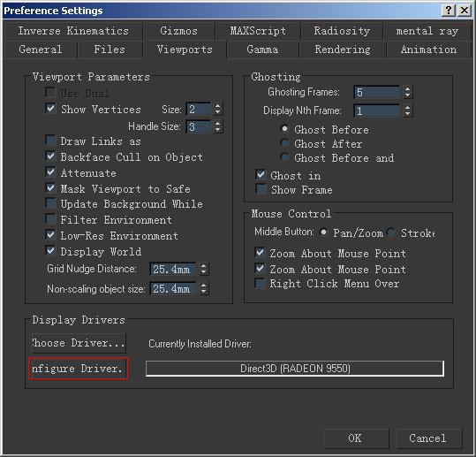The width and height of the screenshot is (476, 457).
Task: Click the vertex Size spinner arrows
Action: (217, 109)
